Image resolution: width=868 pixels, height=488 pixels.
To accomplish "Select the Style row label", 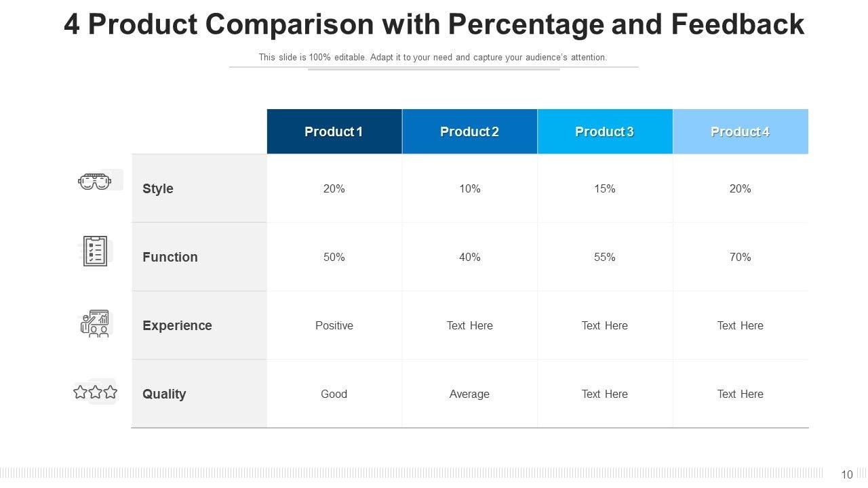I will tap(158, 188).
